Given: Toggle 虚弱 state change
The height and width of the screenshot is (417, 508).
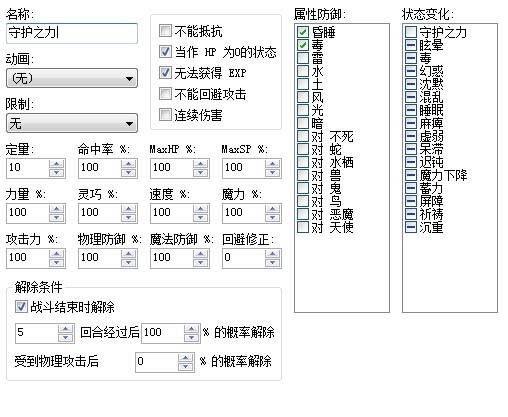Looking at the screenshot, I should pos(411,136).
